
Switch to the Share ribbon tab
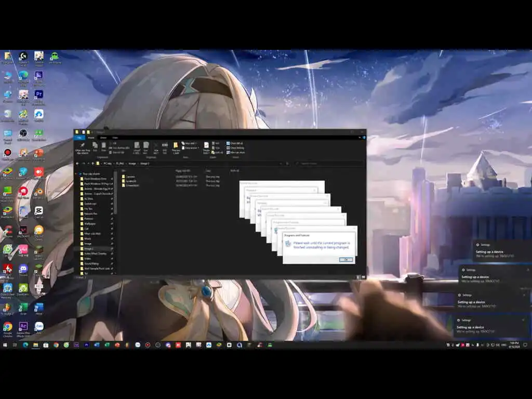[x=103, y=138]
